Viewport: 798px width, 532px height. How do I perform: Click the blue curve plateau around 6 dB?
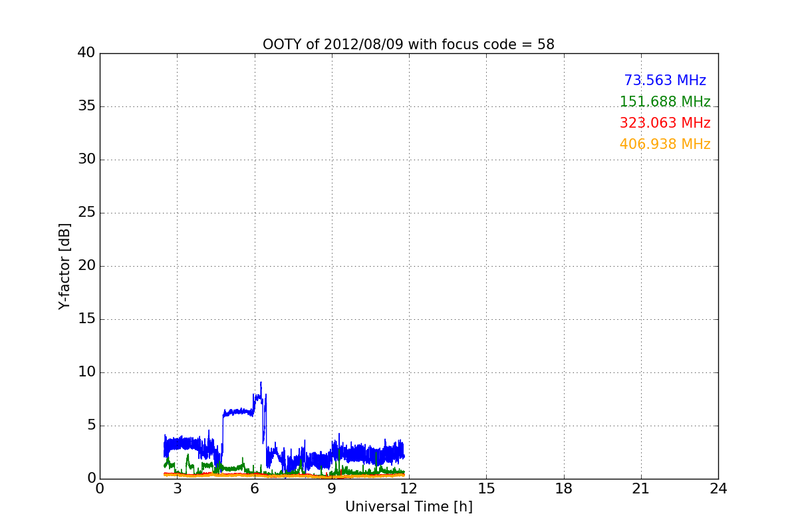238,412
